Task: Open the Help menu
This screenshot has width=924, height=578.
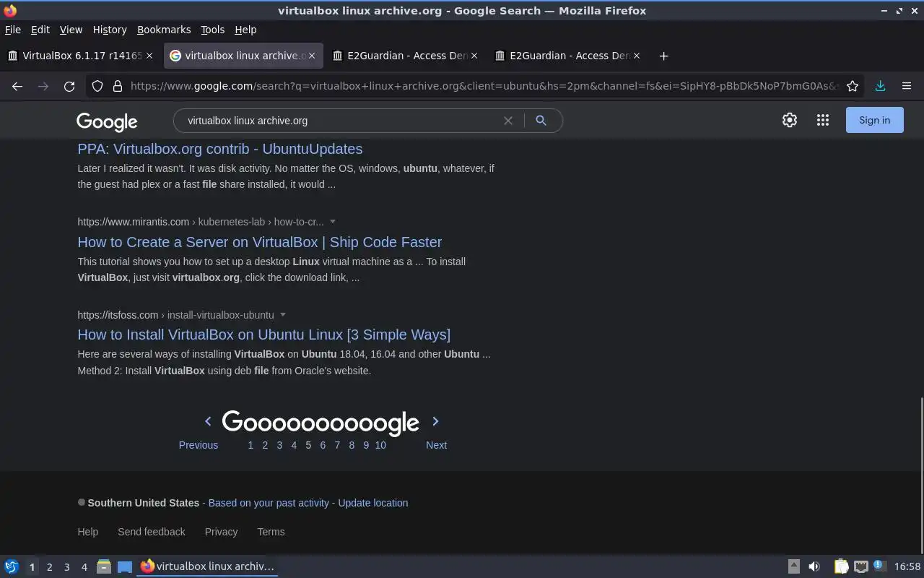Action: click(x=245, y=30)
